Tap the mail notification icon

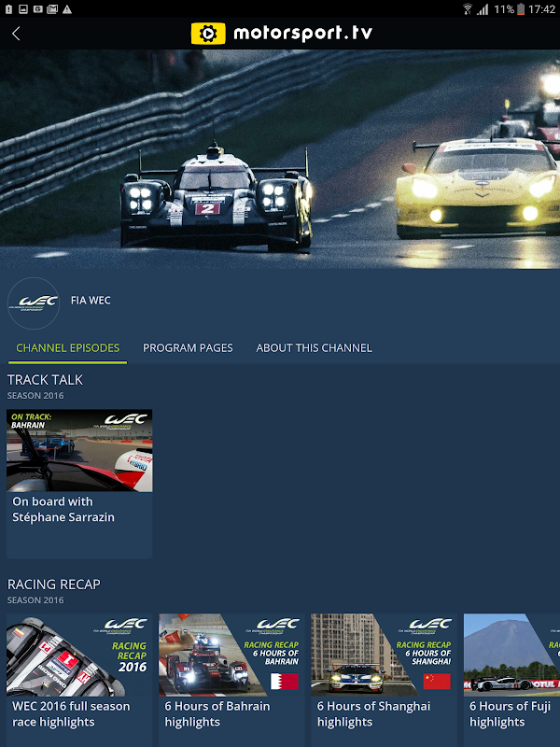[x=52, y=9]
